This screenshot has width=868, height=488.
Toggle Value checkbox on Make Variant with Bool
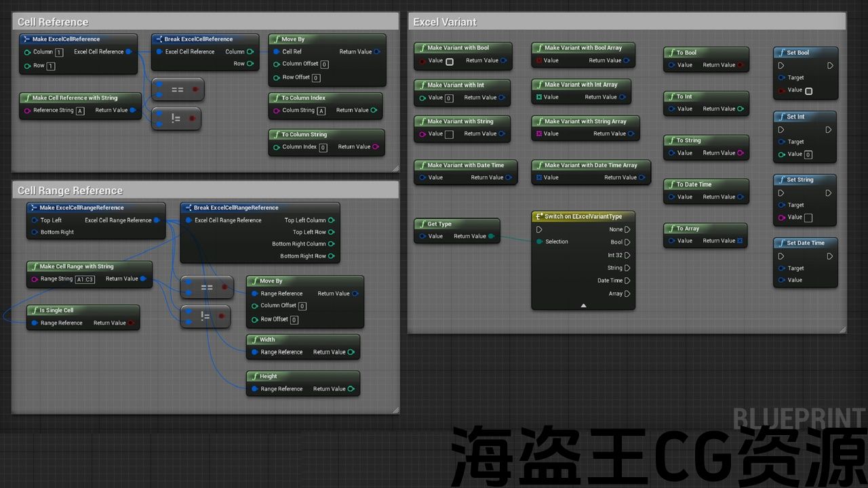[x=450, y=61]
